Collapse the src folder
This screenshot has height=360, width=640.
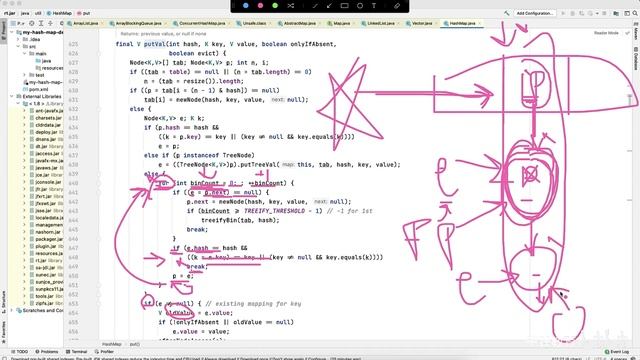(18, 47)
